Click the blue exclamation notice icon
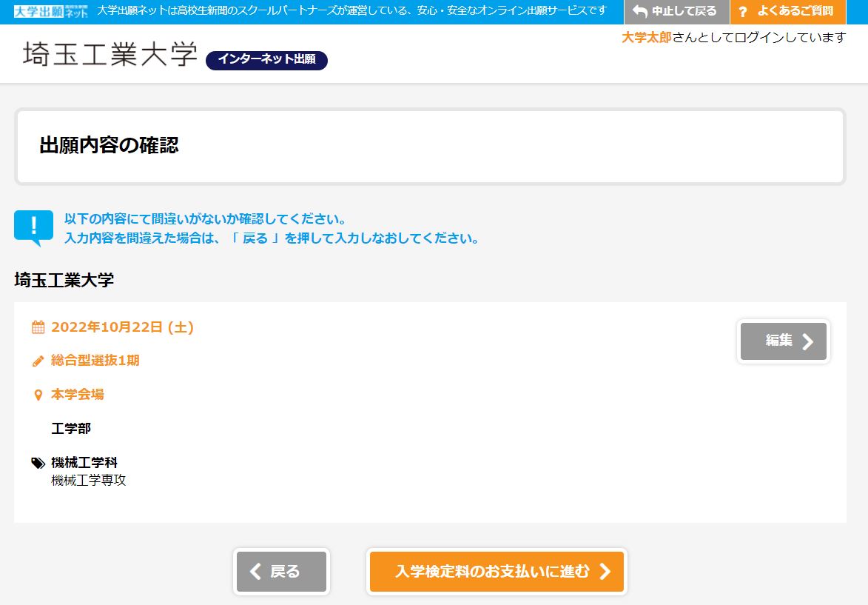The image size is (868, 605). pos(34,227)
